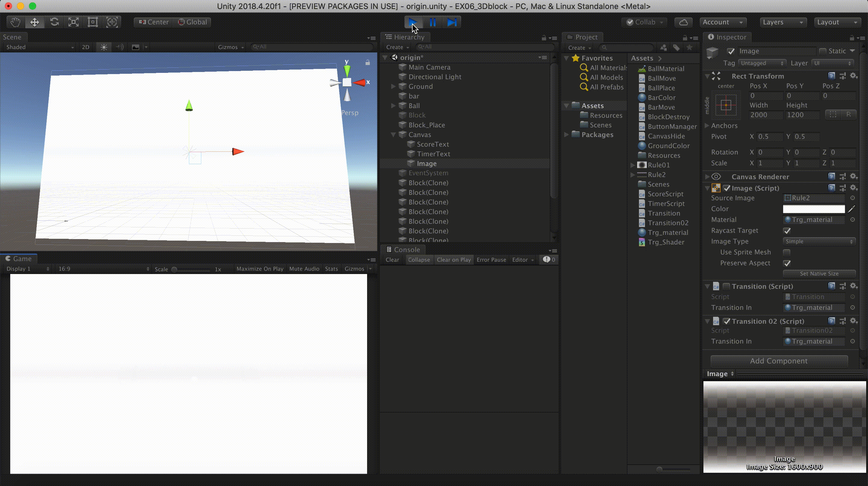Toggle Raycast Target checkbox
This screenshot has height=486, width=868.
(787, 231)
